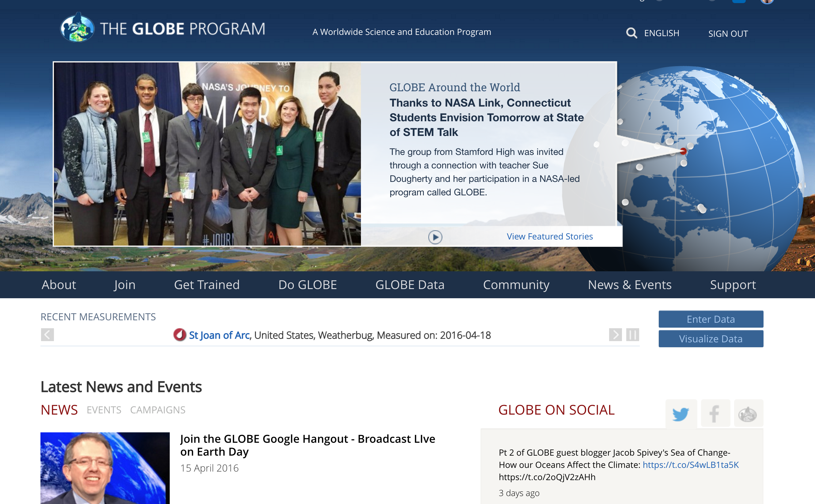Select the Twitter social feed icon
Viewport: 815px width, 504px height.
point(681,414)
